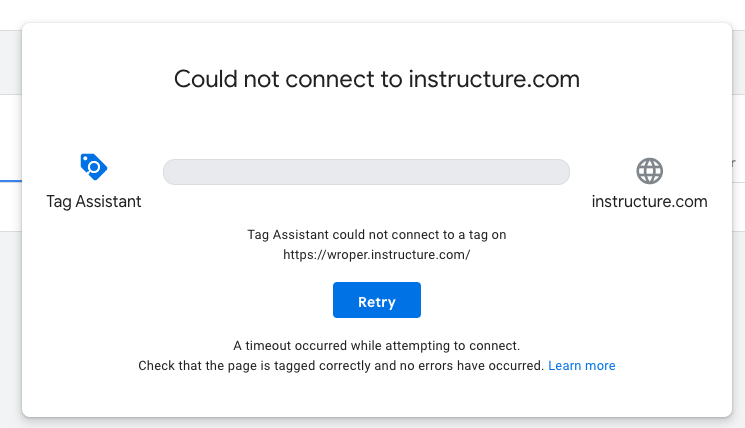Click the gray globe website icon
745x428 pixels.
point(650,171)
